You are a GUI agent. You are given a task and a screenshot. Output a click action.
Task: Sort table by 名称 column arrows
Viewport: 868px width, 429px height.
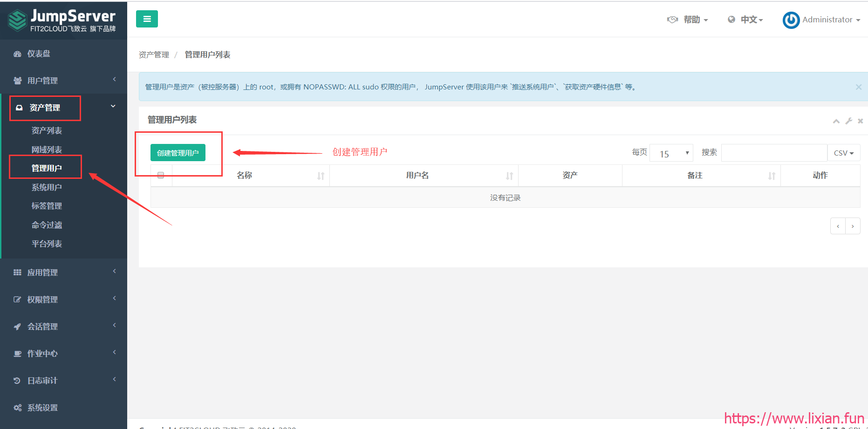pyautogui.click(x=321, y=176)
